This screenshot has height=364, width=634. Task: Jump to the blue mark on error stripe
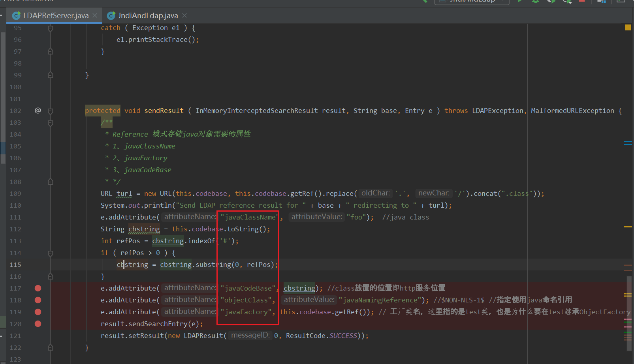click(x=628, y=143)
